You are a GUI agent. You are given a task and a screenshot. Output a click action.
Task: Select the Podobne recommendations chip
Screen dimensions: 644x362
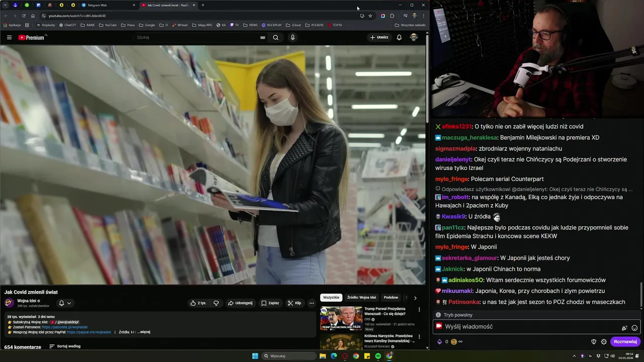pyautogui.click(x=391, y=298)
